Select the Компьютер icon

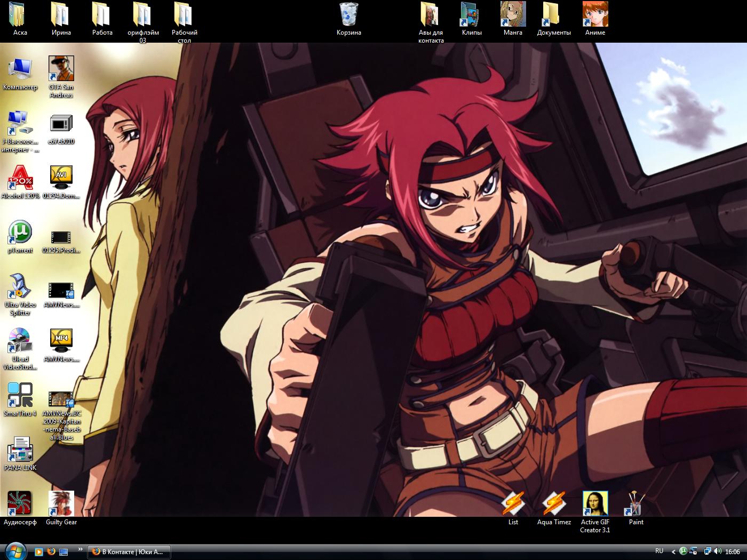click(x=20, y=74)
